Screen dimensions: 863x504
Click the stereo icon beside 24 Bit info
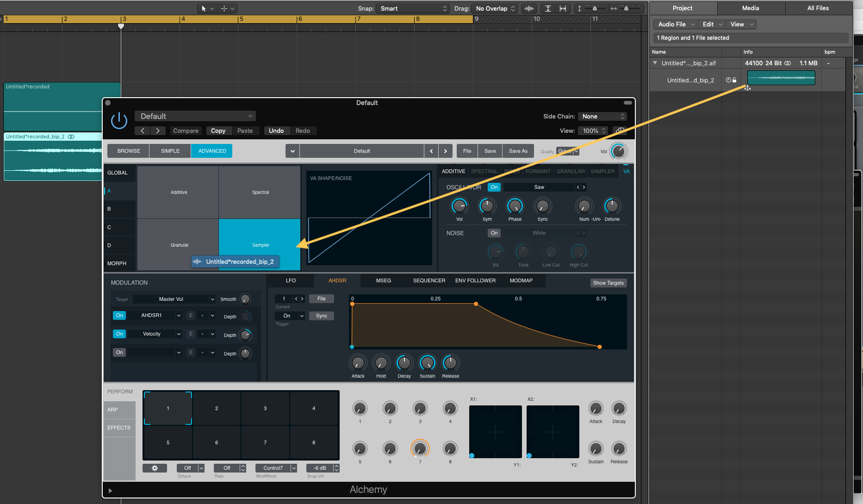788,63
